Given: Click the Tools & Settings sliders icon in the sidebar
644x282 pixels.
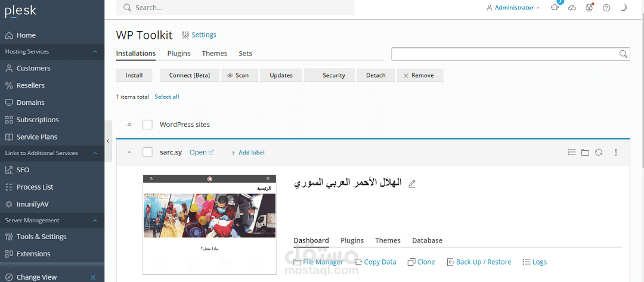Looking at the screenshot, I should tap(9, 237).
